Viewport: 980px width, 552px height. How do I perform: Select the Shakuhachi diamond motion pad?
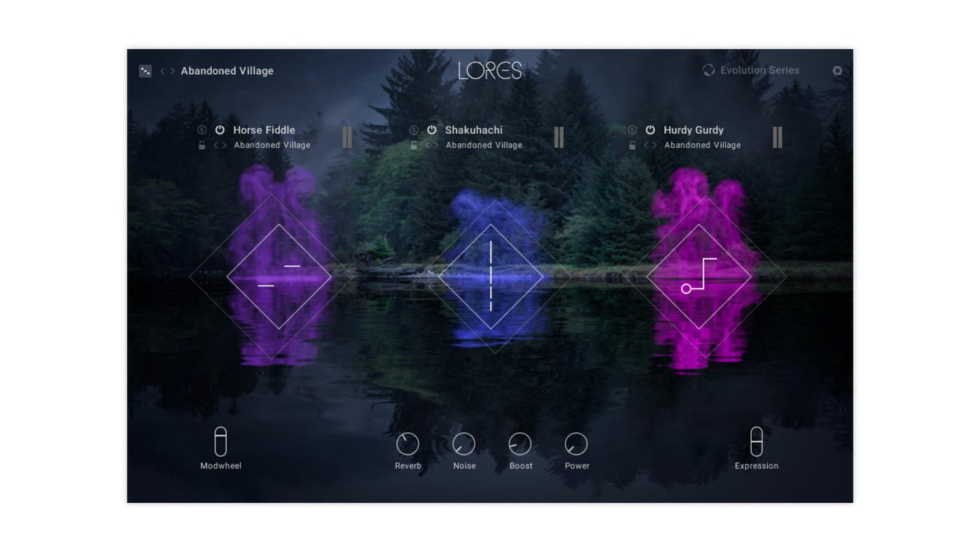point(491,277)
